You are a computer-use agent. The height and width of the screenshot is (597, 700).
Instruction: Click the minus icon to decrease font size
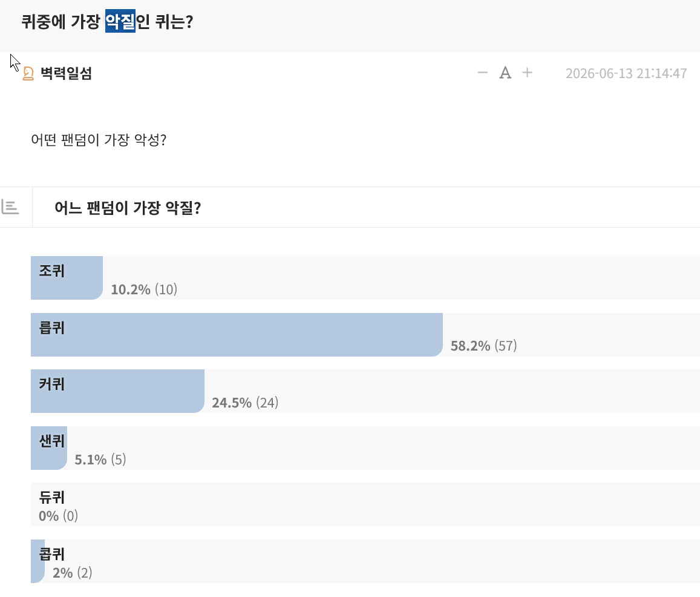(483, 73)
